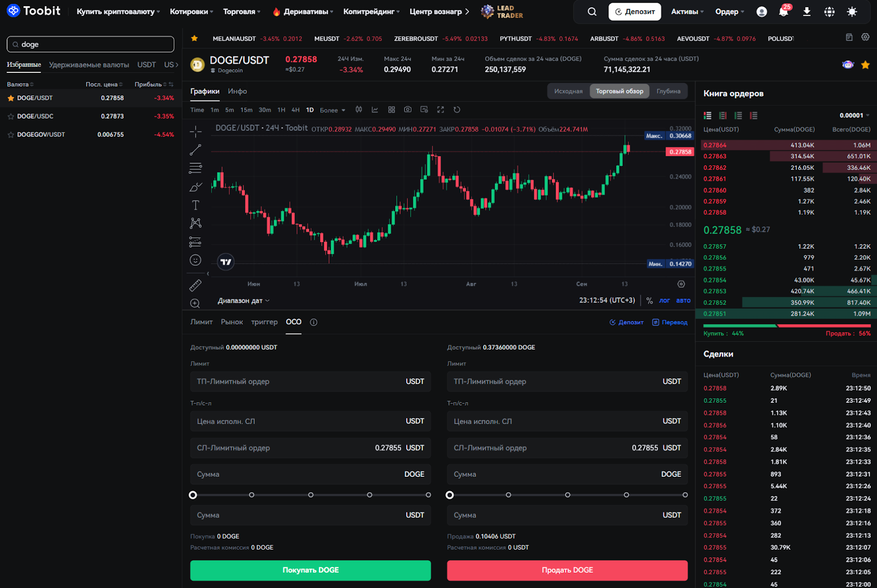Select the trend line drawing tool
This screenshot has width=877, height=588.
tap(196, 150)
